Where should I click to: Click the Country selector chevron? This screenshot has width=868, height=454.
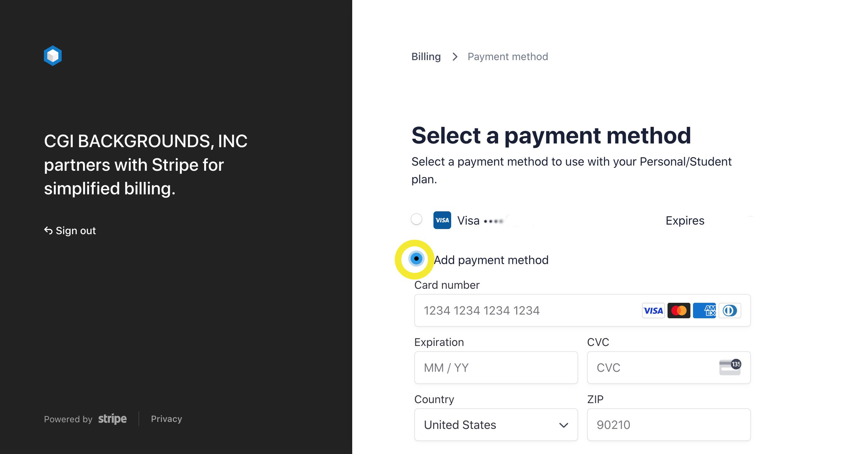(x=564, y=425)
